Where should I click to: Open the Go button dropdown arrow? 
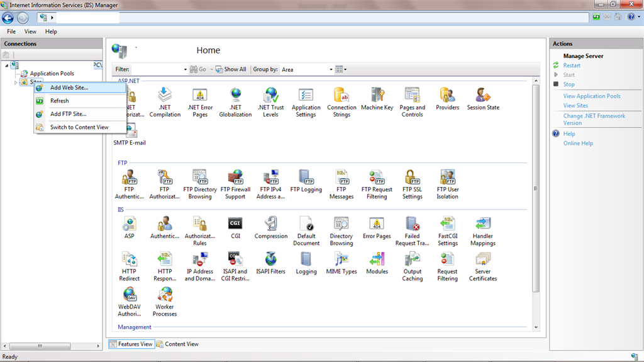pyautogui.click(x=212, y=69)
